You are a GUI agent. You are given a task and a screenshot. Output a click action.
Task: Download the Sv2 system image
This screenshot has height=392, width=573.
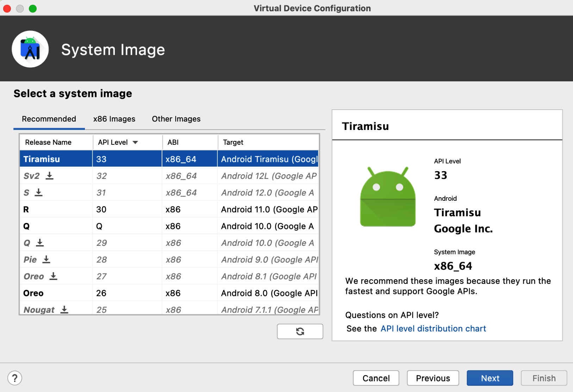pos(50,175)
